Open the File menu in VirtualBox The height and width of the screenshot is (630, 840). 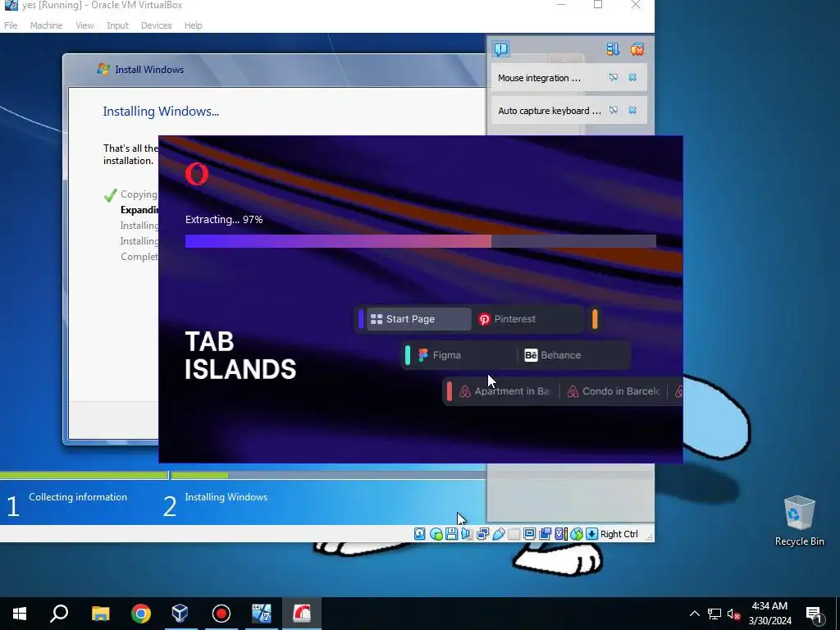click(x=11, y=25)
